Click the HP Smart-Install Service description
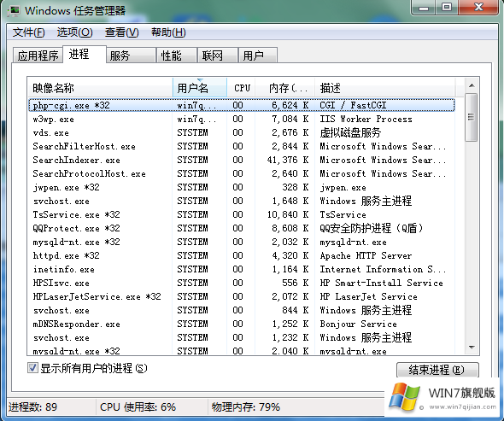This screenshot has width=504, height=421. [x=381, y=284]
